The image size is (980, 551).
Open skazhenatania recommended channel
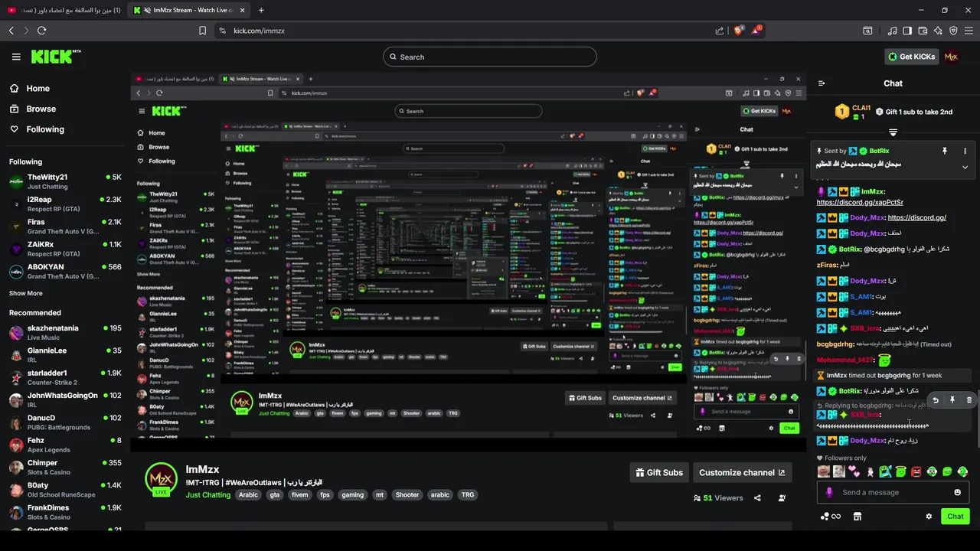point(65,332)
